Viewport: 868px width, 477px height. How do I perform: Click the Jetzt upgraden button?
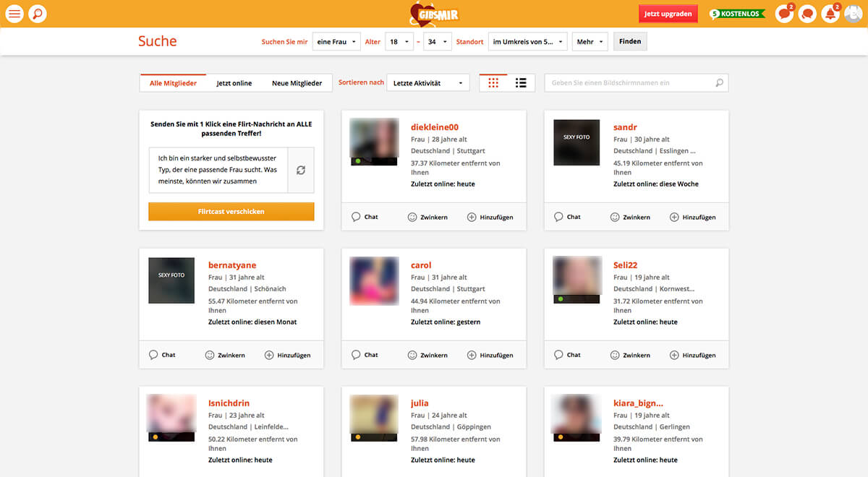click(668, 14)
